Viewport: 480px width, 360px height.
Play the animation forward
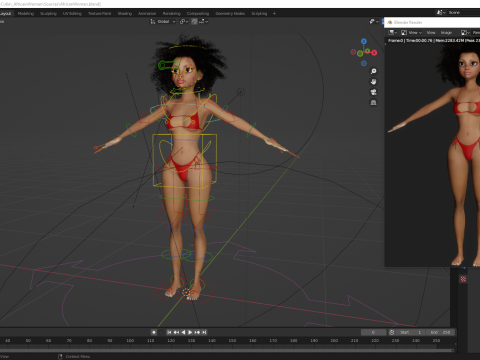(x=190, y=332)
